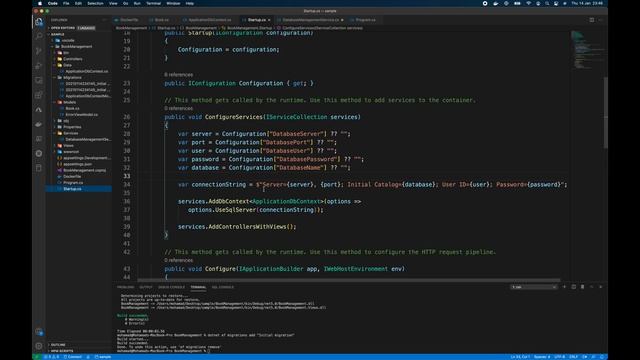Open the Docker whale view in the activity bar

tap(39, 124)
